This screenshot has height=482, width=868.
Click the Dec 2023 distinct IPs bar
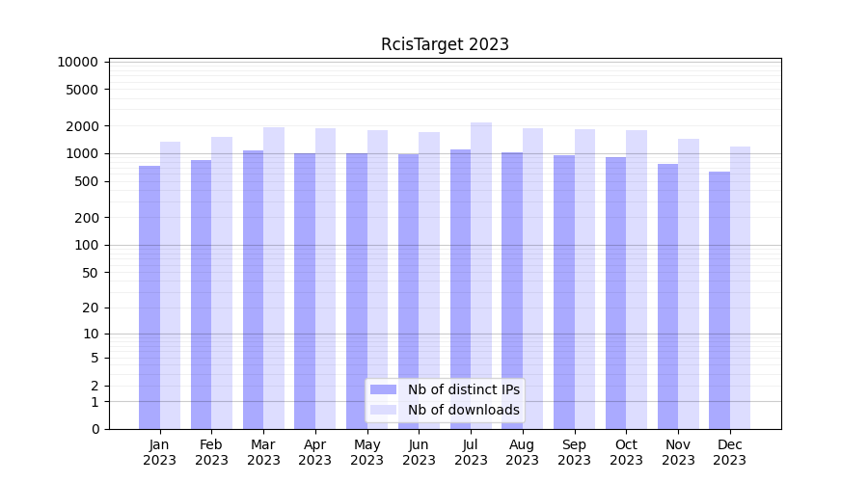point(719,300)
